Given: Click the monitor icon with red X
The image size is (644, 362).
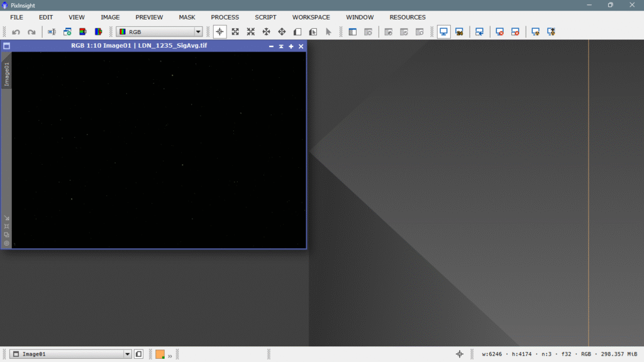Looking at the screenshot, I should point(499,32).
